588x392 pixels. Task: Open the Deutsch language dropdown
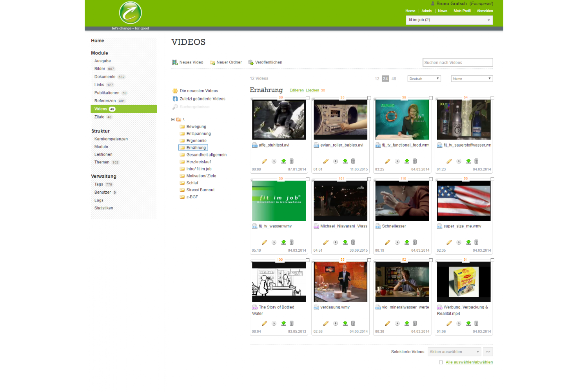click(424, 79)
